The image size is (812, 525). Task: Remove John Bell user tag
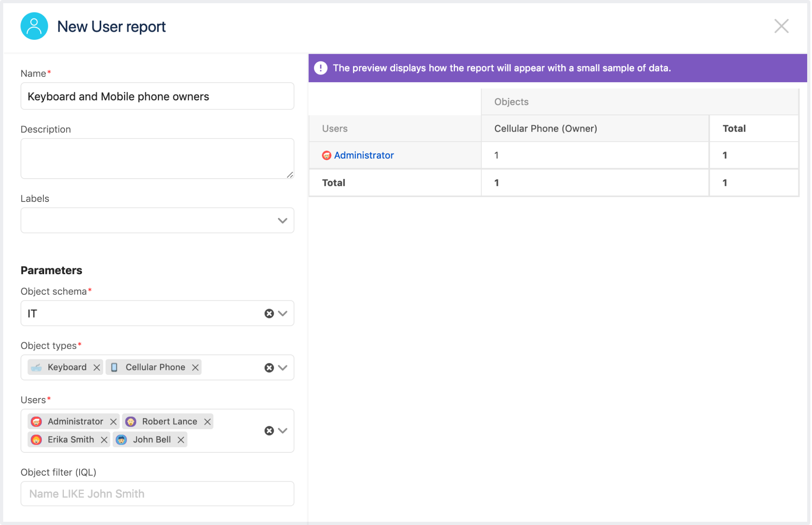click(181, 440)
